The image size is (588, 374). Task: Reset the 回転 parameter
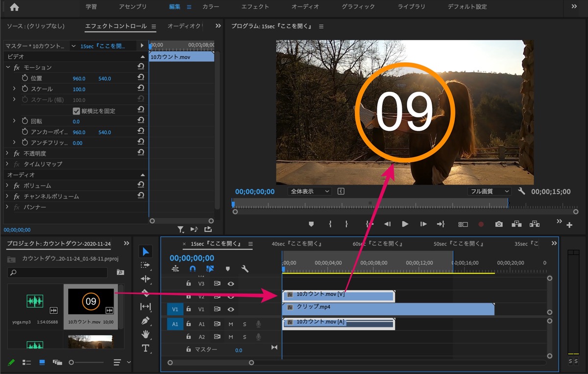141,121
